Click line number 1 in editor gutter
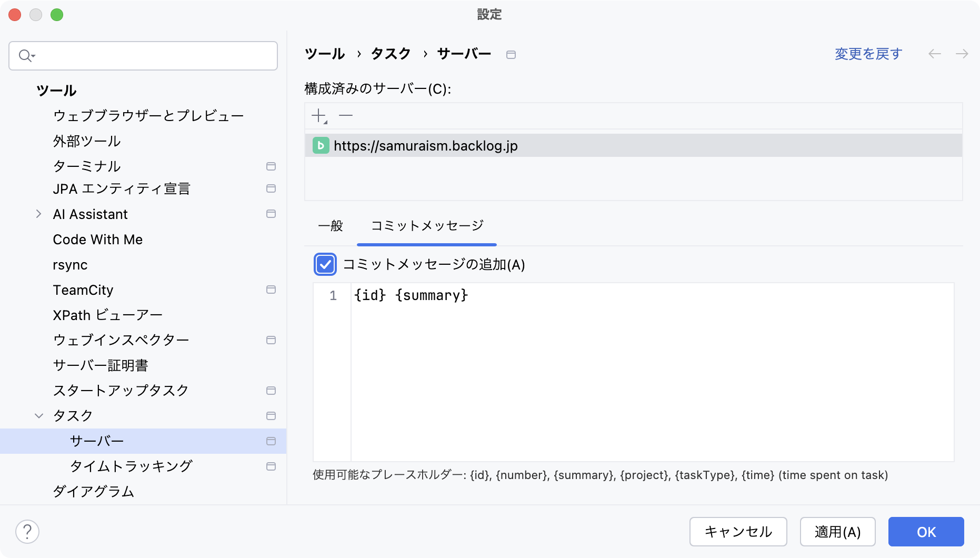980x558 pixels. click(x=333, y=296)
